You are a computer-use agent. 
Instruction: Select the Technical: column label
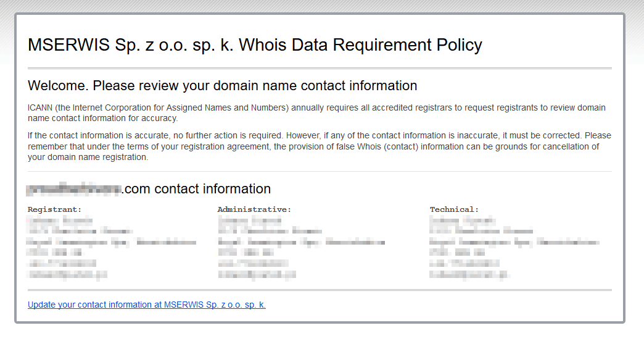point(454,209)
